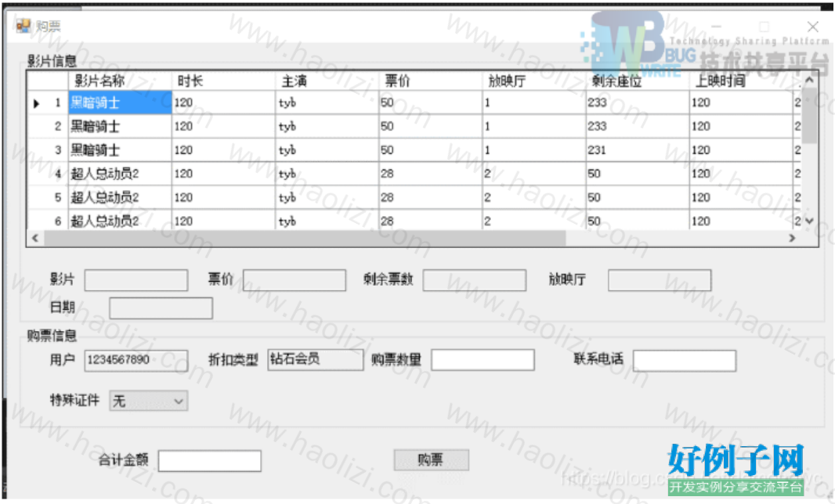The image size is (835, 504).
Task: Click the 233 seats cell in row 2
Action: pos(638,126)
